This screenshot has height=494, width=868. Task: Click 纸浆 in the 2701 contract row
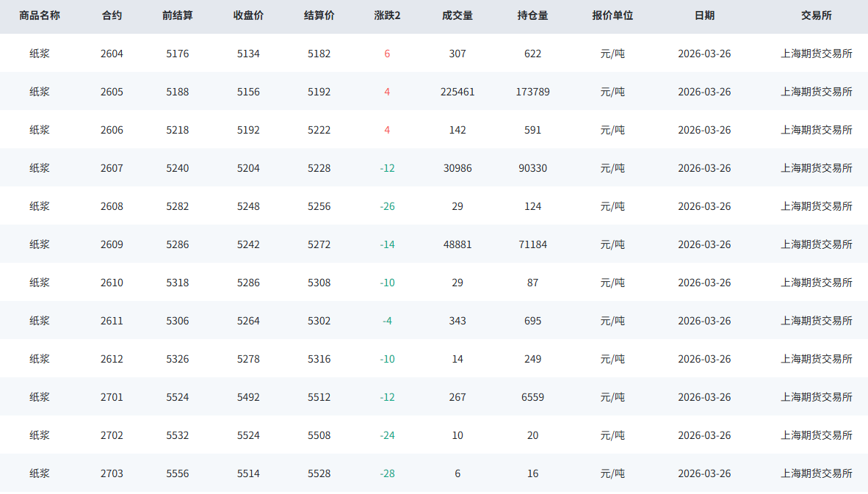point(40,397)
